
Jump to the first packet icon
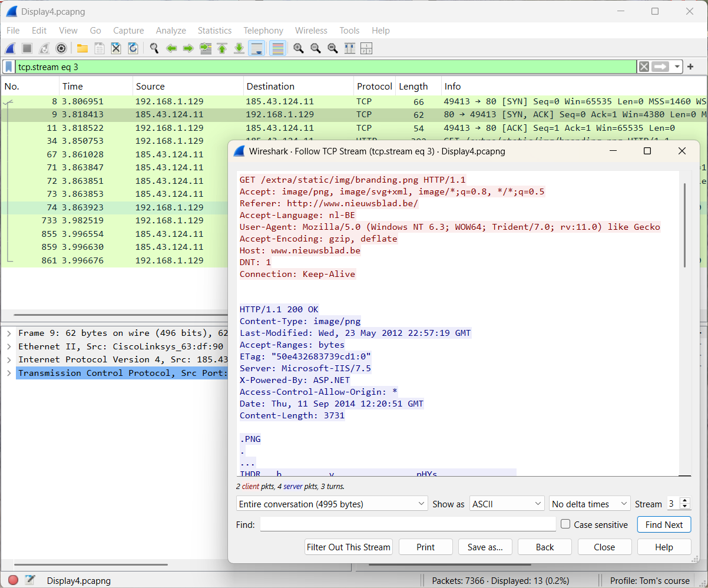222,48
